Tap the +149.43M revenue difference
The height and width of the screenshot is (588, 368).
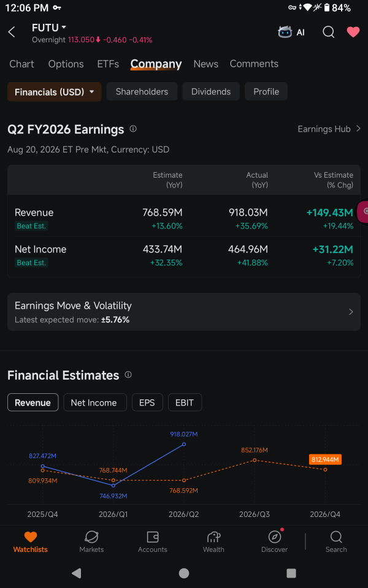point(330,213)
